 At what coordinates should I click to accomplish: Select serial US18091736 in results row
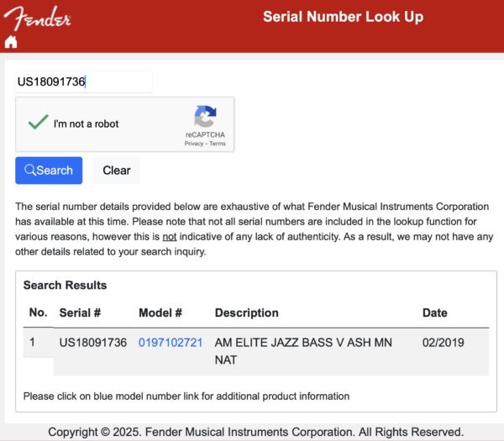(x=93, y=343)
